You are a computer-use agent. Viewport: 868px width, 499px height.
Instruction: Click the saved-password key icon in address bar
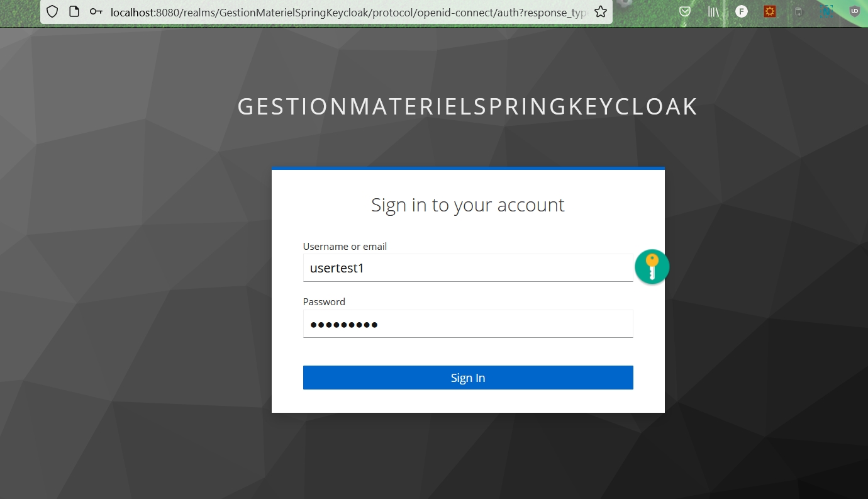coord(96,11)
